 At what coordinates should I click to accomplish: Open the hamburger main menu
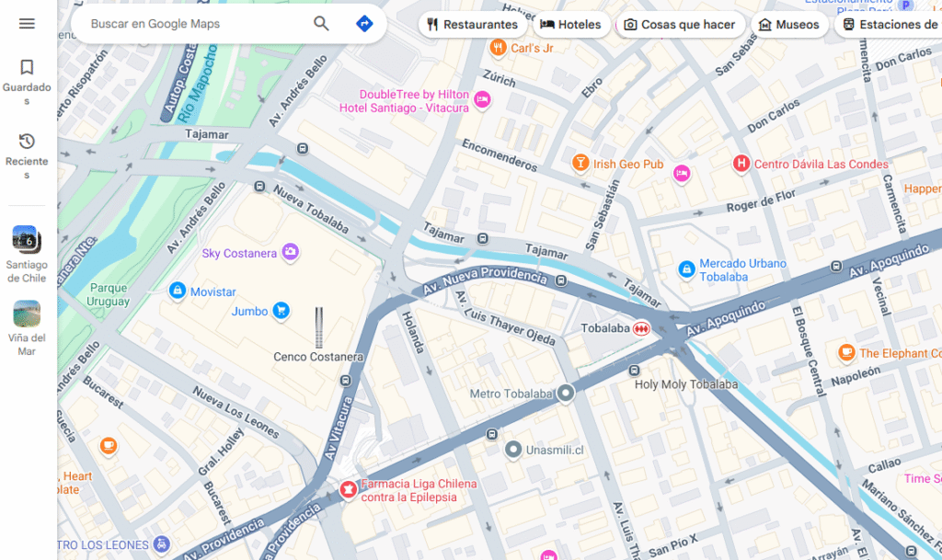tap(27, 23)
